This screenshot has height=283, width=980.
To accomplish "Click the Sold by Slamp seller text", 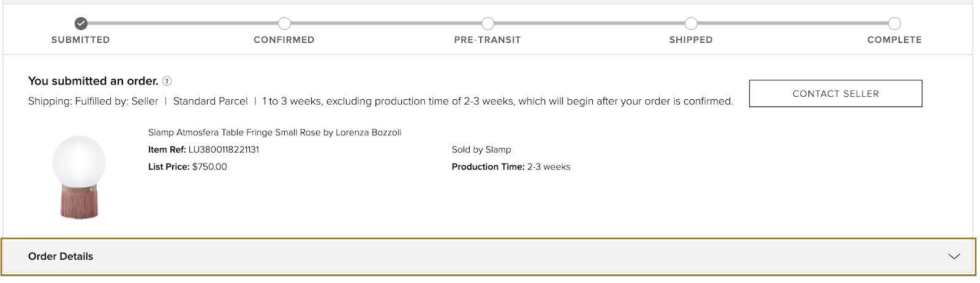I will tap(481, 149).
